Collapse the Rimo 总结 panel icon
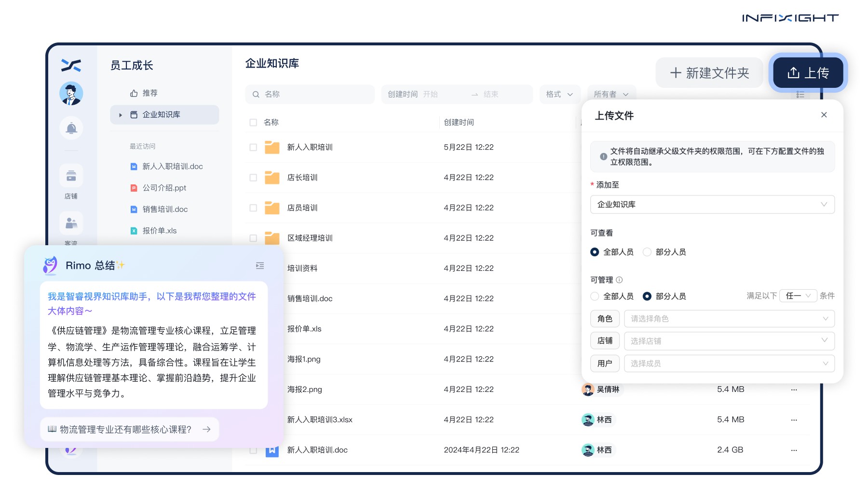Image resolution: width=868 pixels, height=502 pixels. (x=260, y=265)
